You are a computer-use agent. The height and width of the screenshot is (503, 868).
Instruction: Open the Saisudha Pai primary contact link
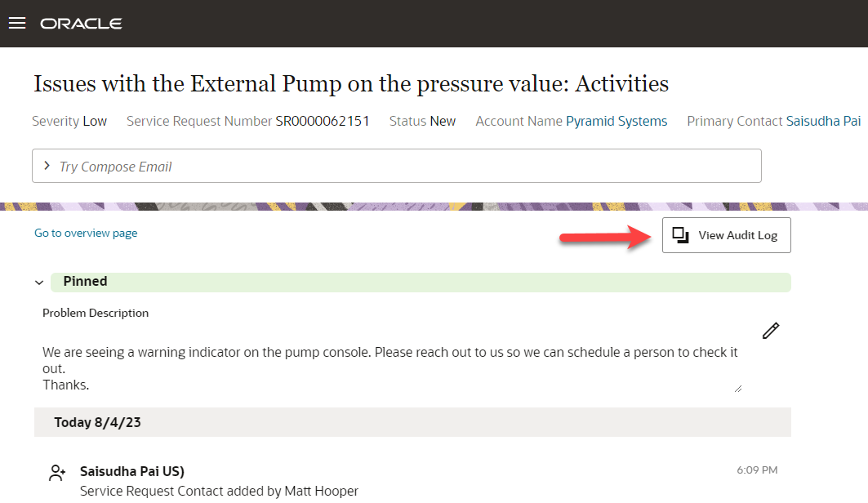tap(823, 121)
